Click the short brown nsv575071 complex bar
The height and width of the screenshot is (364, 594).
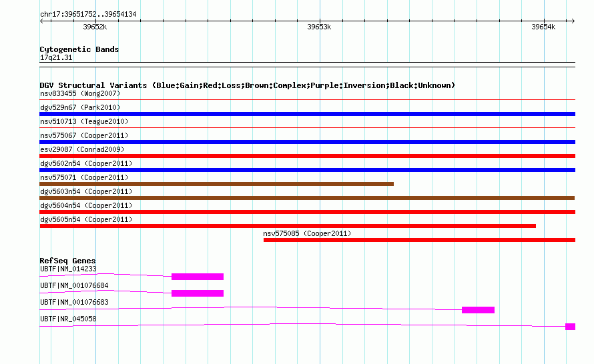click(x=217, y=184)
